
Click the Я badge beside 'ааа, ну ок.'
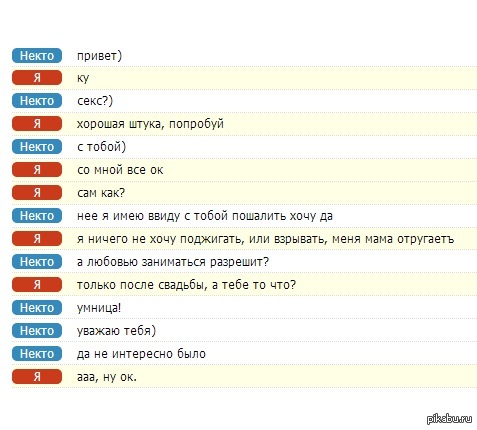pyautogui.click(x=37, y=377)
